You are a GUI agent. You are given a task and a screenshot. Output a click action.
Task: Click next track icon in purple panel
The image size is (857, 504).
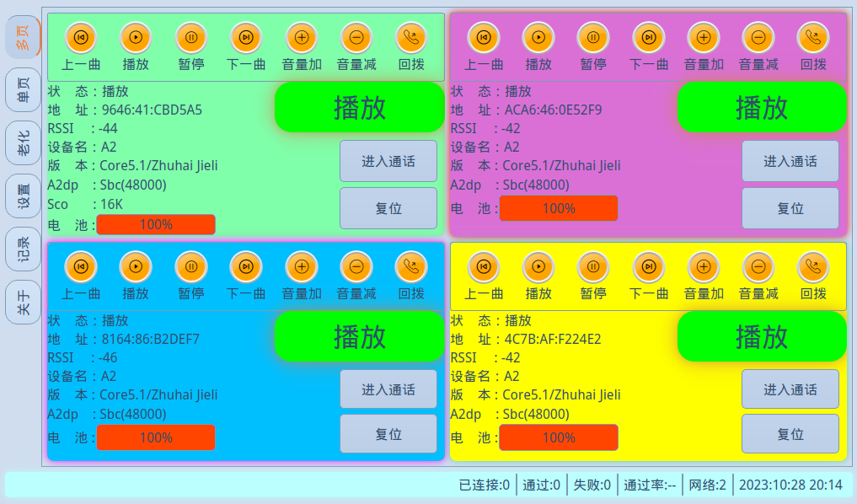tap(649, 38)
